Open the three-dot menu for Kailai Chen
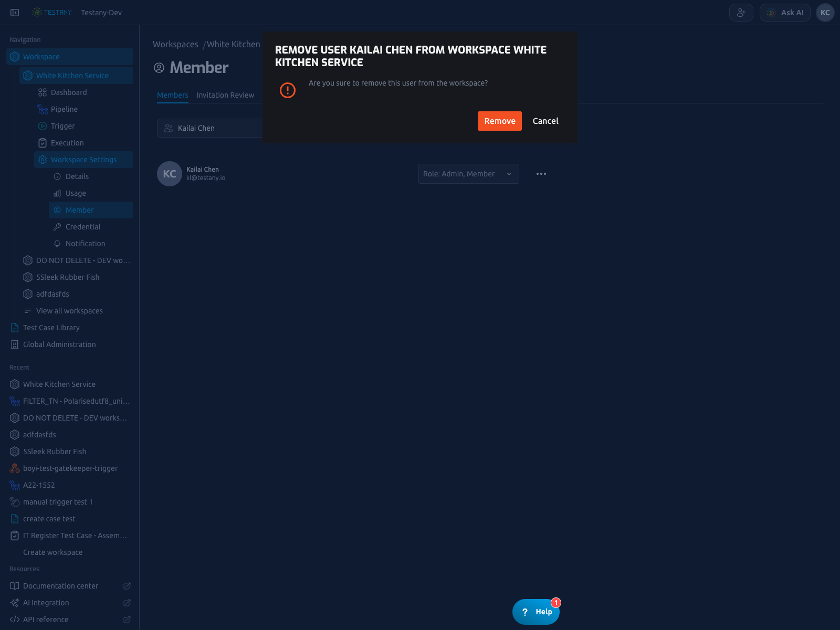This screenshot has width=840, height=630. pos(541,174)
